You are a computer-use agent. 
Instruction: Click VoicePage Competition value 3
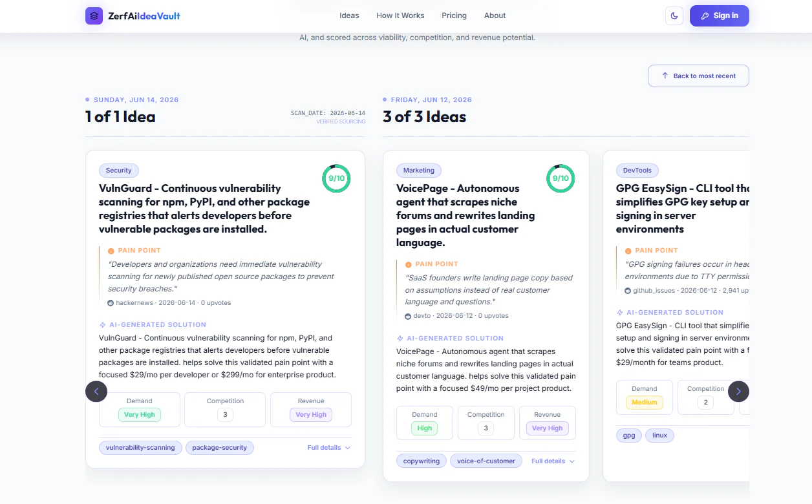486,428
